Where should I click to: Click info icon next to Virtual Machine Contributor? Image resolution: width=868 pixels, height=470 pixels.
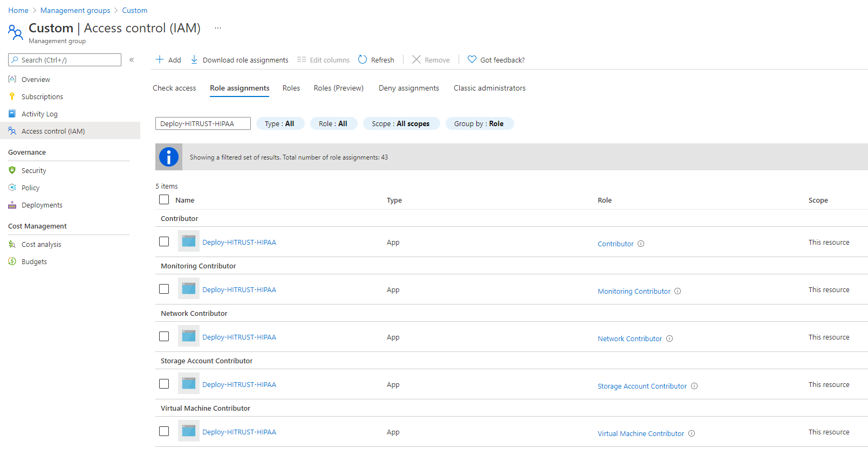point(692,433)
